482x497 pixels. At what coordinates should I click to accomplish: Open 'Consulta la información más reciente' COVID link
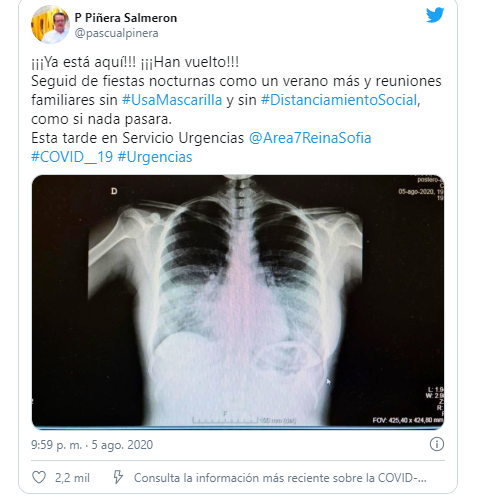click(280, 478)
